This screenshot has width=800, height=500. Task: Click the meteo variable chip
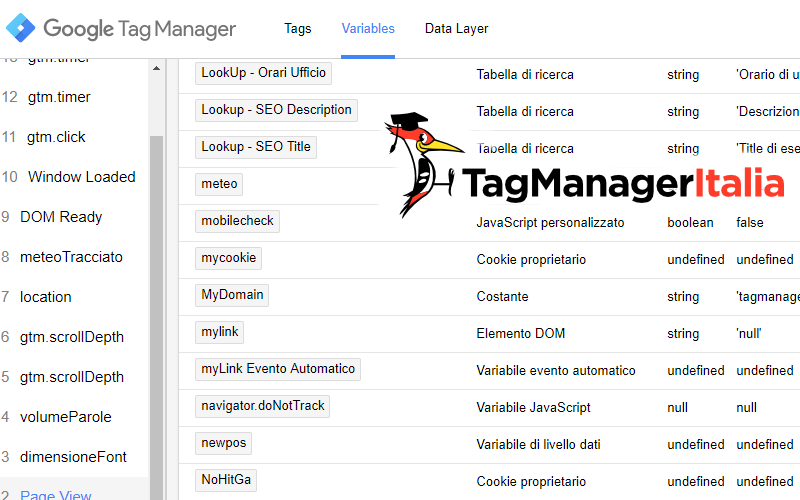[x=219, y=184]
